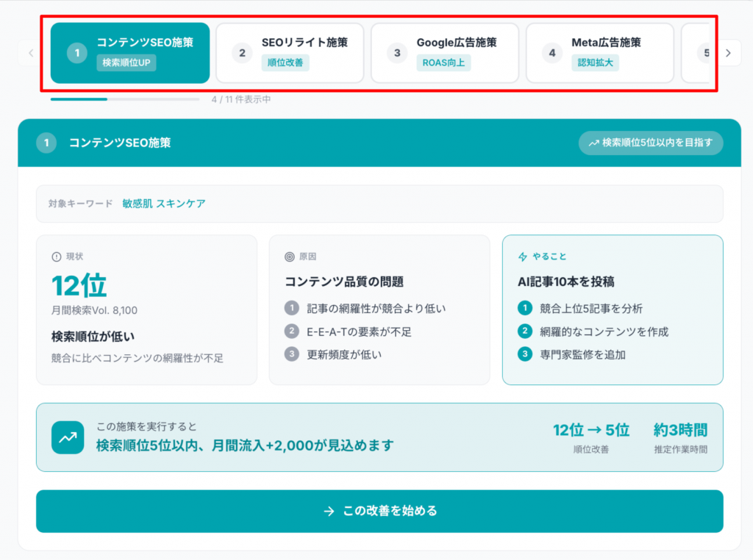Open the partially visible fifth step tab
This screenshot has height=560, width=753.
click(x=697, y=53)
